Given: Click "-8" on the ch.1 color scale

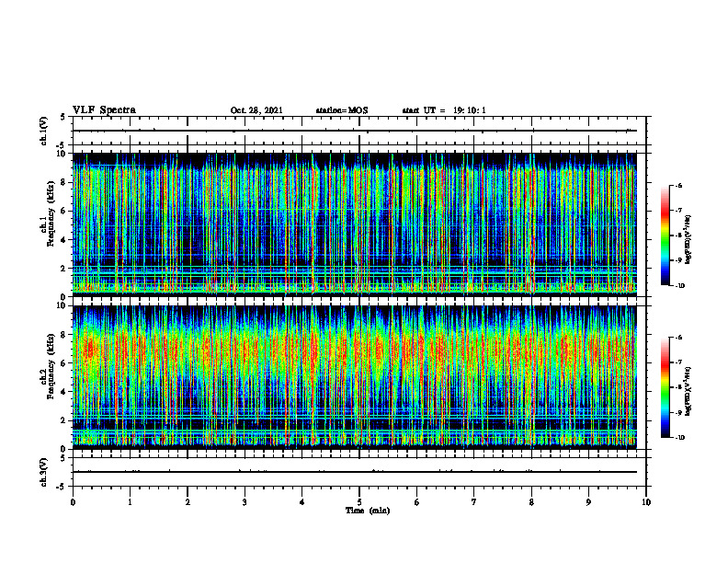Looking at the screenshot, I should [x=678, y=236].
